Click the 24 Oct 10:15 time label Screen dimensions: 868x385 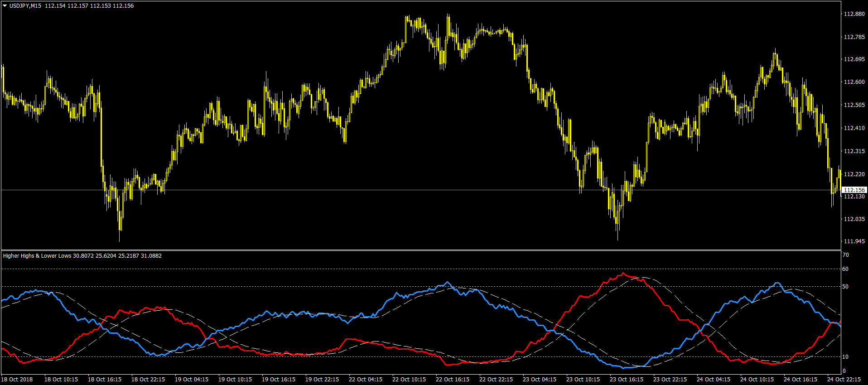757,380
